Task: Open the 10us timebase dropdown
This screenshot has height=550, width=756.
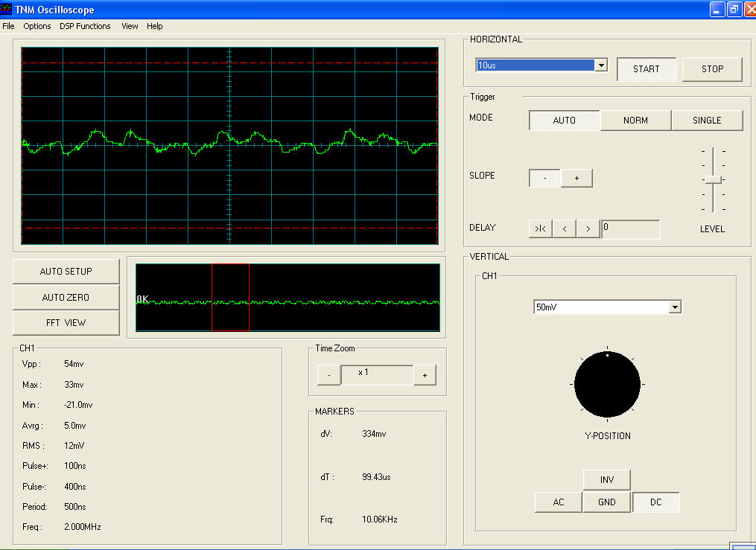Action: click(600, 65)
